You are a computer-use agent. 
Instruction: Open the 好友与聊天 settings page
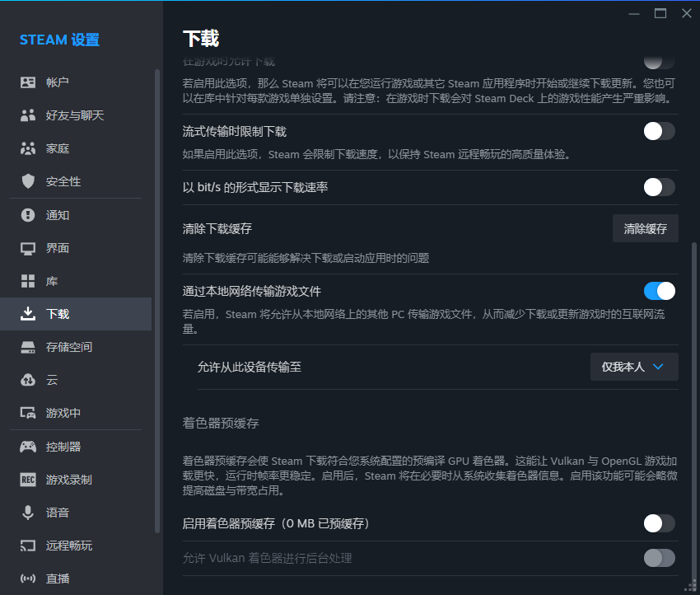tap(76, 115)
